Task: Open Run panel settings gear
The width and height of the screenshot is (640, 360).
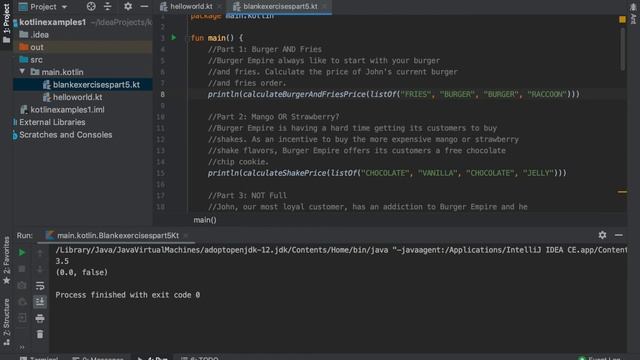Action: click(x=602, y=235)
